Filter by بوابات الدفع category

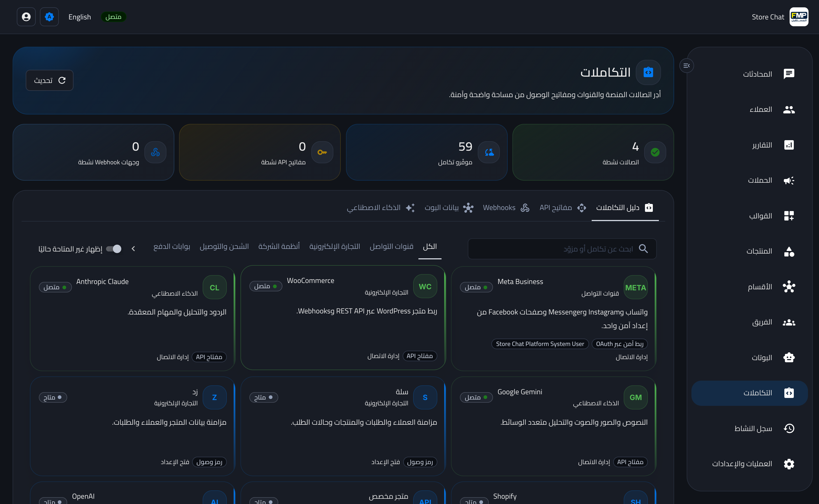click(x=172, y=246)
